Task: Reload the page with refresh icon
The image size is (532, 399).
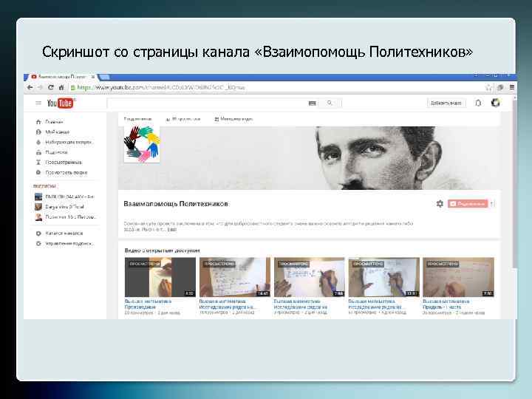Action: pos(51,87)
